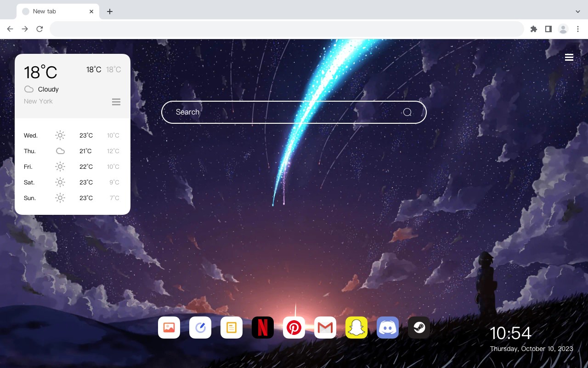Click the 7°C low for Sunday
The width and height of the screenshot is (588, 368).
pos(114,198)
